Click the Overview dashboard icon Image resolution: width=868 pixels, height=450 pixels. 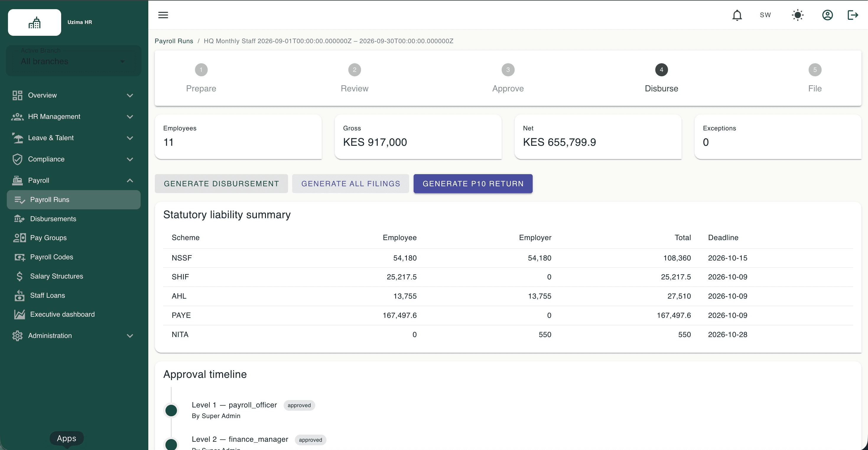[17, 95]
